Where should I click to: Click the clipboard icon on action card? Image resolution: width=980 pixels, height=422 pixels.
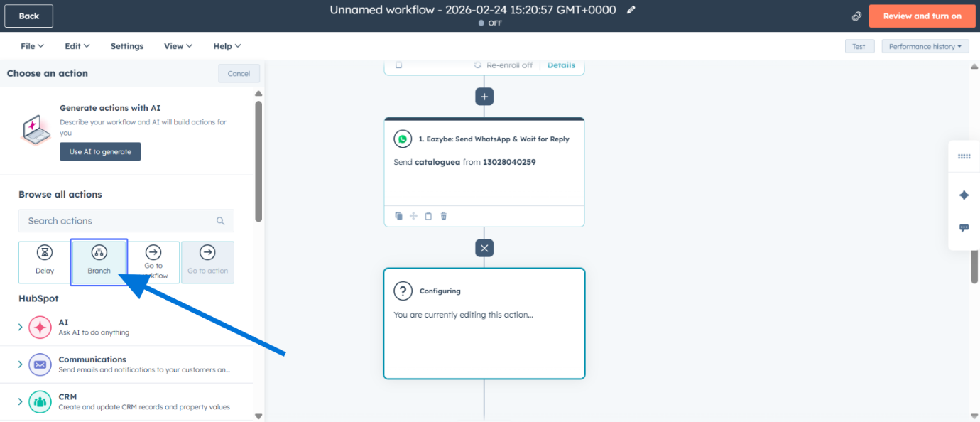pos(428,216)
